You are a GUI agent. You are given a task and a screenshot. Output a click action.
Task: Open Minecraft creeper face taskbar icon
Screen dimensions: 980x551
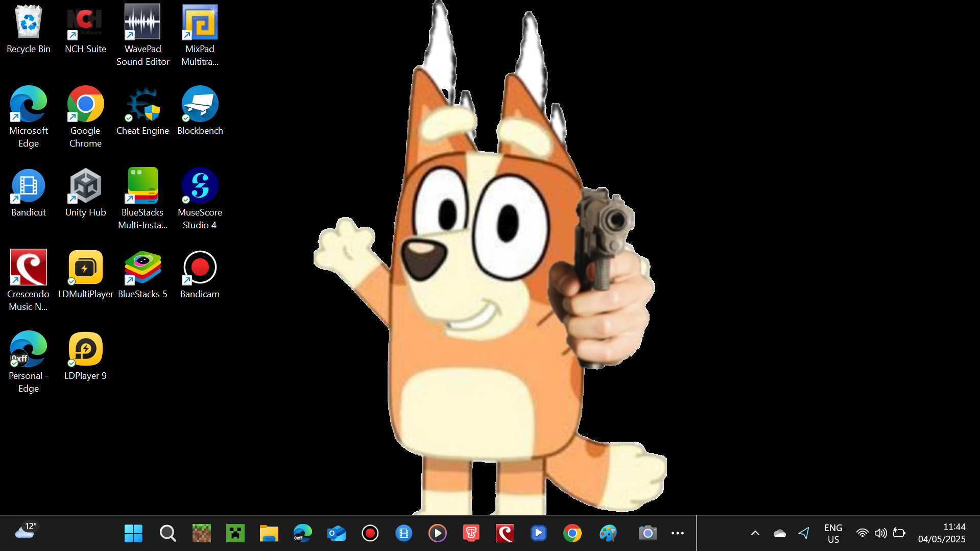click(235, 533)
